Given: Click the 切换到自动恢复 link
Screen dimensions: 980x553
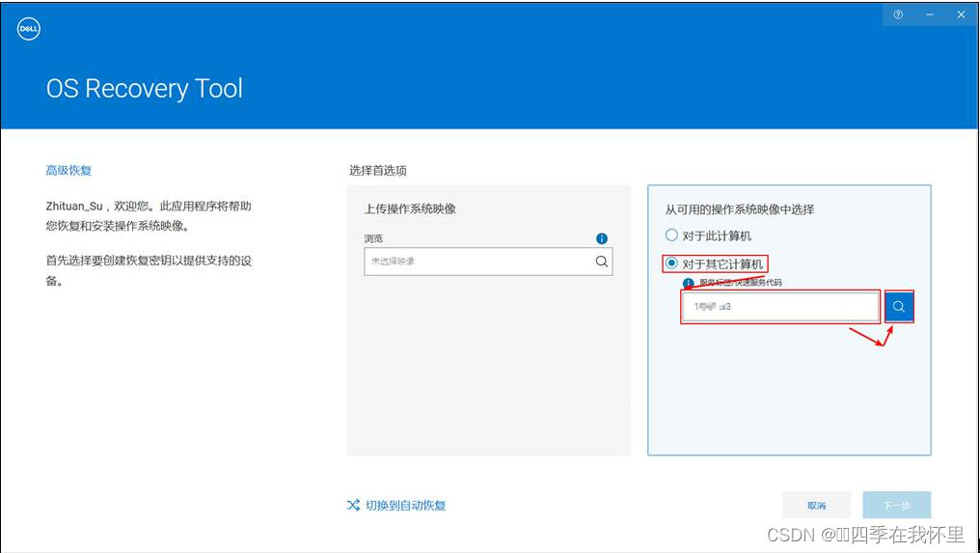Looking at the screenshot, I should point(406,506).
